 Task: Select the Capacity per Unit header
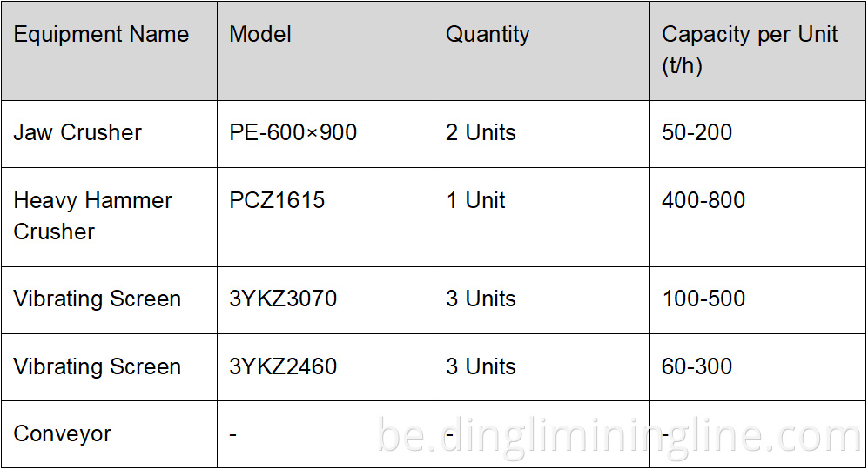click(x=749, y=50)
